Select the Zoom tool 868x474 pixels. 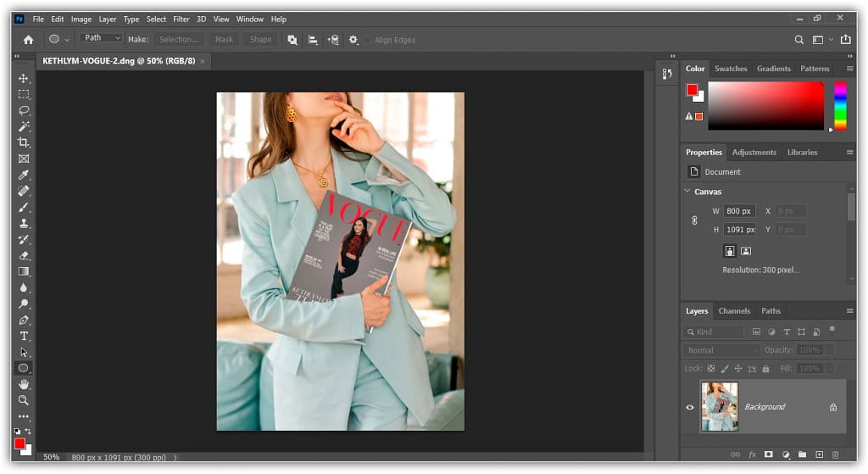[x=23, y=399]
